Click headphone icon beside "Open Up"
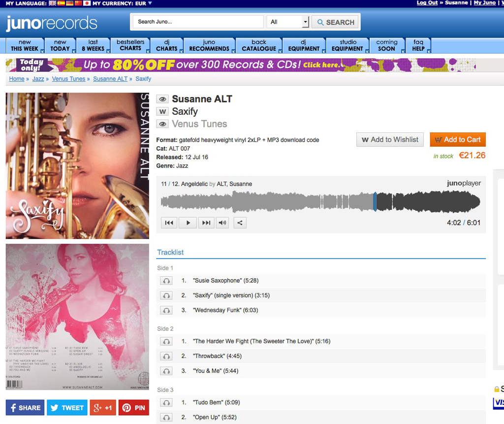The width and height of the screenshot is (504, 424). [166, 417]
